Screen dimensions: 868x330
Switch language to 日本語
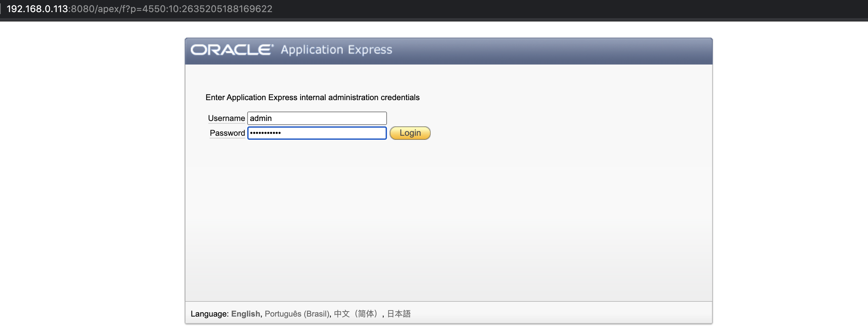[399, 314]
